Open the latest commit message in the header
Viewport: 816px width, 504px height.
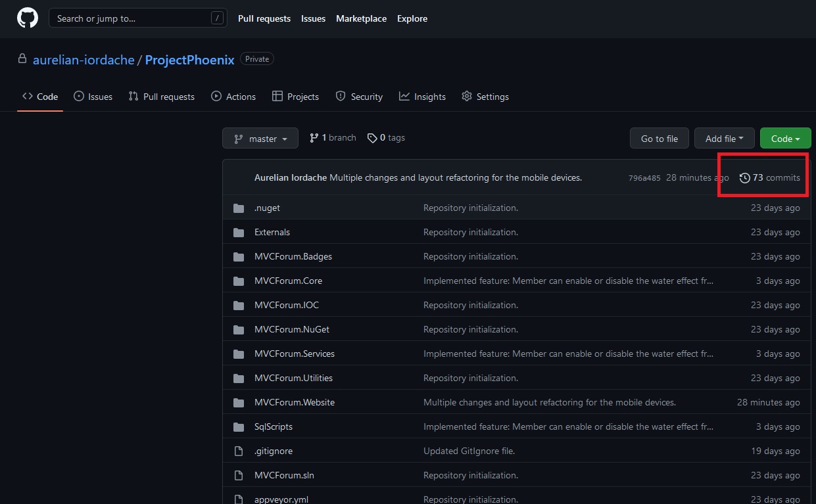click(x=456, y=177)
